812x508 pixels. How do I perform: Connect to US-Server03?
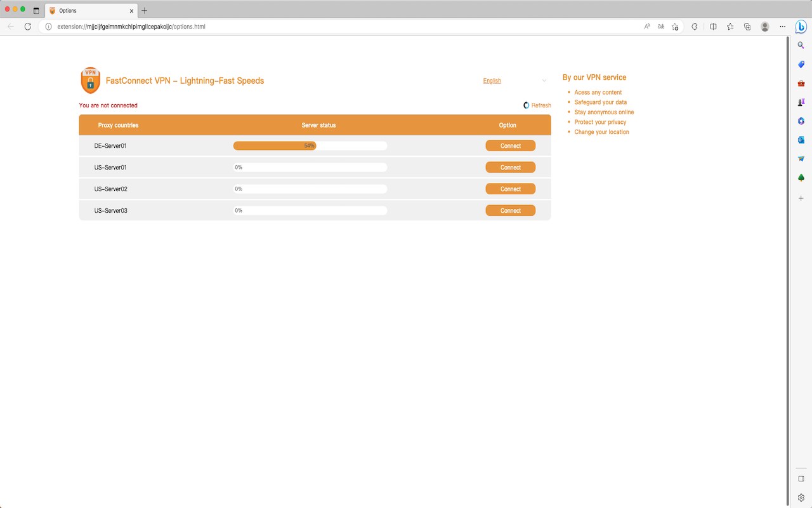[511, 211]
